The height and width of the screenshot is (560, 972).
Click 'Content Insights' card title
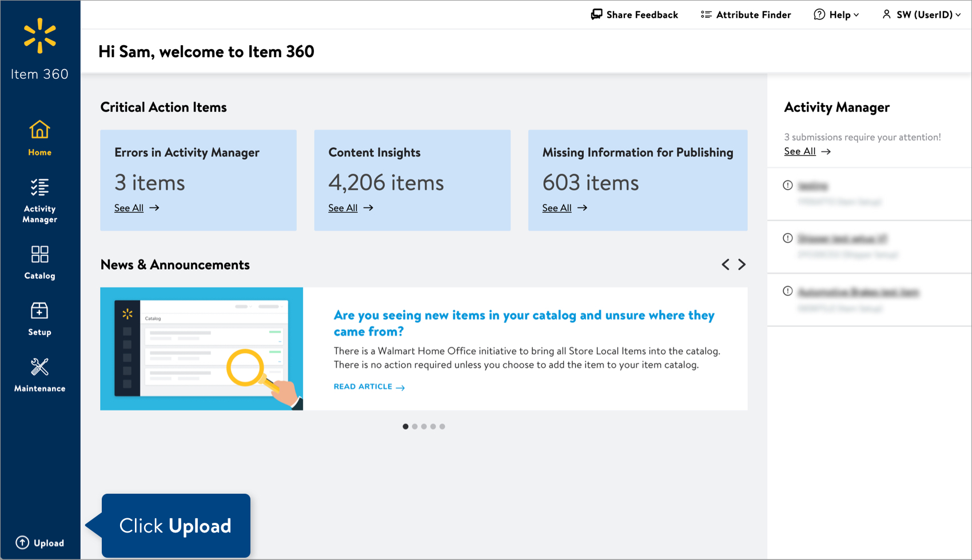pos(375,153)
